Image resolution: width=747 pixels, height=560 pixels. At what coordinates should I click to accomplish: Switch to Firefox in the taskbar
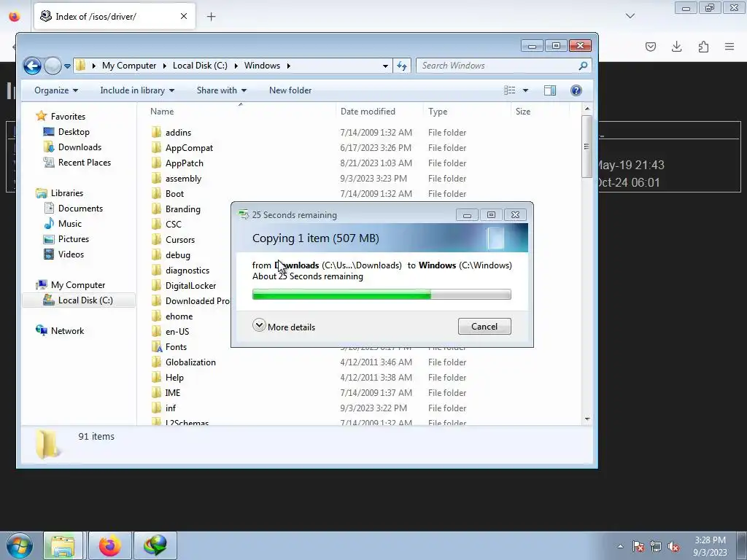click(109, 545)
